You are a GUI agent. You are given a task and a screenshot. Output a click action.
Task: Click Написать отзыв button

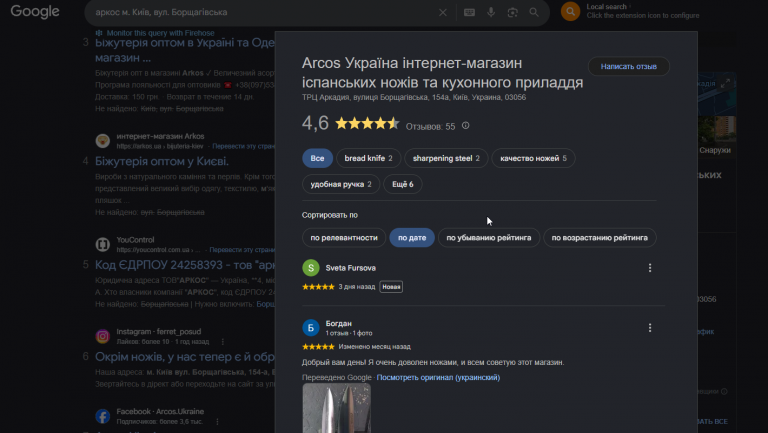pos(628,66)
